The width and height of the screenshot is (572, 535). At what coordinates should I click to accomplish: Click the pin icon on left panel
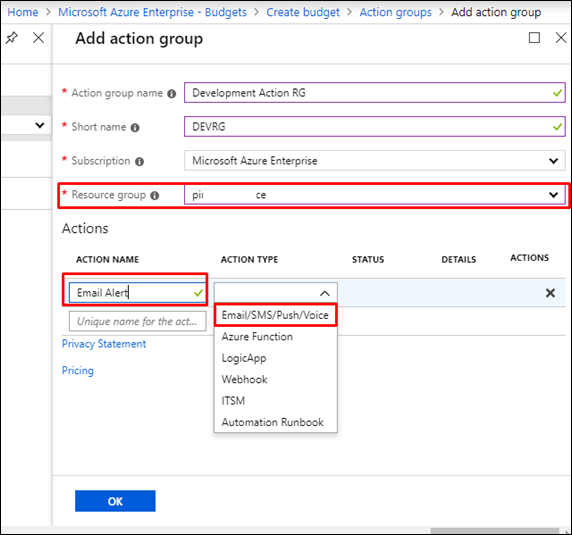(x=11, y=38)
